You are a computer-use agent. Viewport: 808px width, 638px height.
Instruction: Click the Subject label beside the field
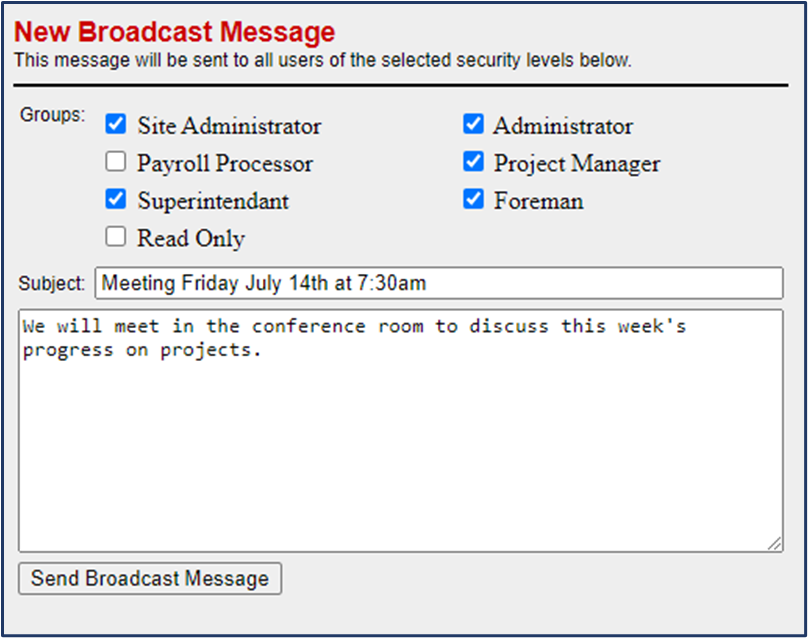click(51, 283)
